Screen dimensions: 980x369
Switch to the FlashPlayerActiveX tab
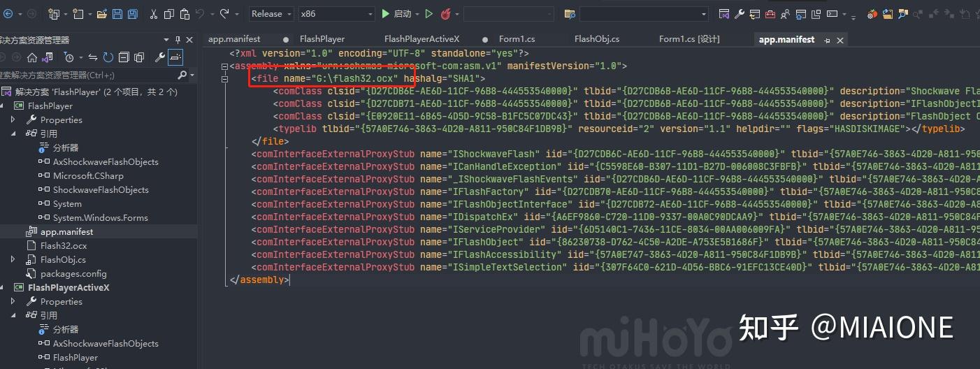click(x=421, y=39)
